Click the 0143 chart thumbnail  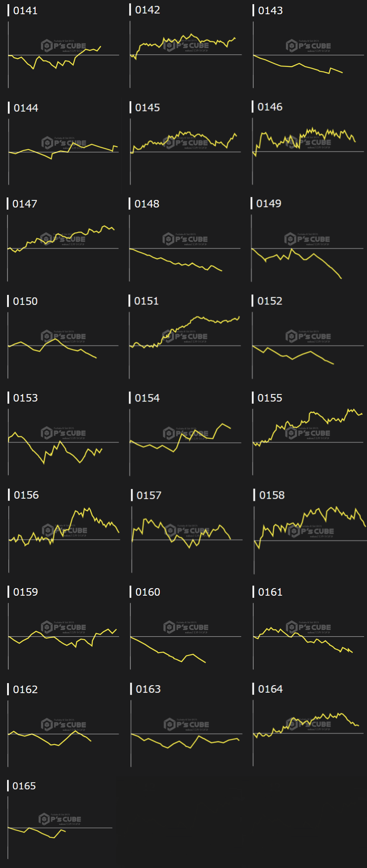[308, 55]
